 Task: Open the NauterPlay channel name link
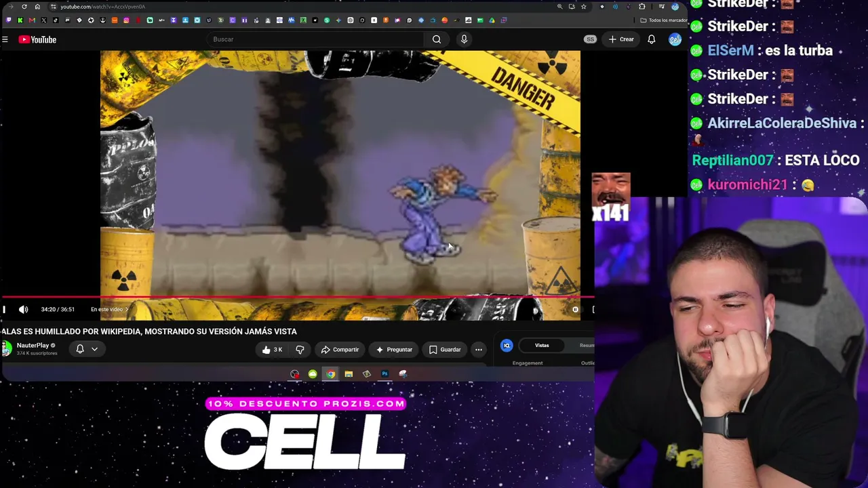33,346
